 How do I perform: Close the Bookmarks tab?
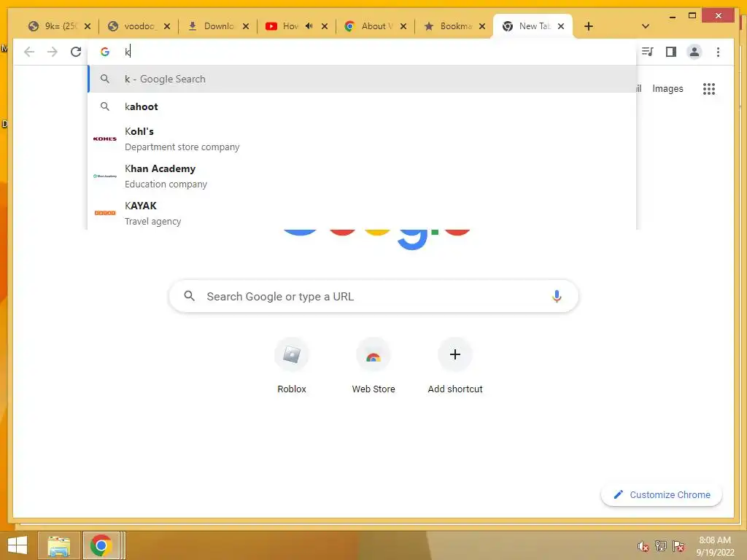[x=482, y=26]
